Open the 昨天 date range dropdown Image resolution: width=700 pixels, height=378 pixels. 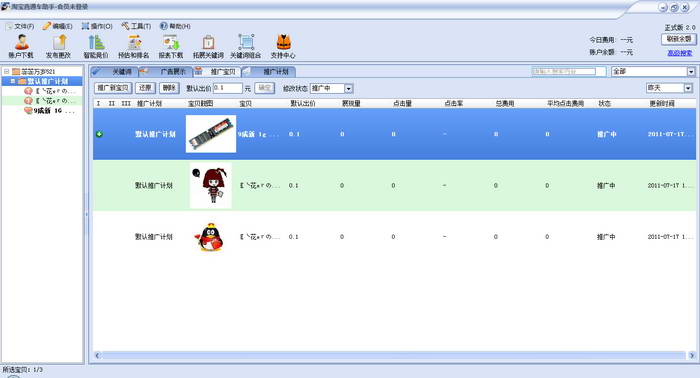coord(669,88)
